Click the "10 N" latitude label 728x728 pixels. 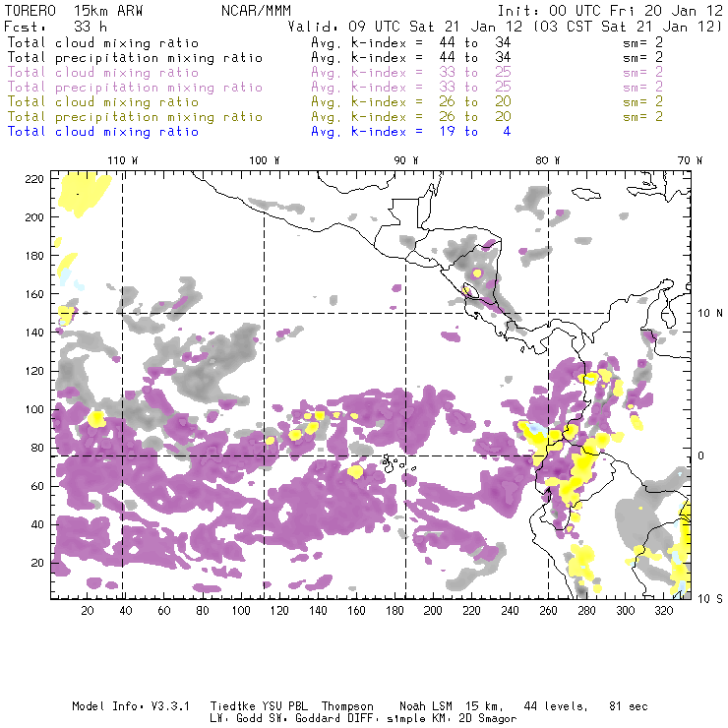coord(710,314)
